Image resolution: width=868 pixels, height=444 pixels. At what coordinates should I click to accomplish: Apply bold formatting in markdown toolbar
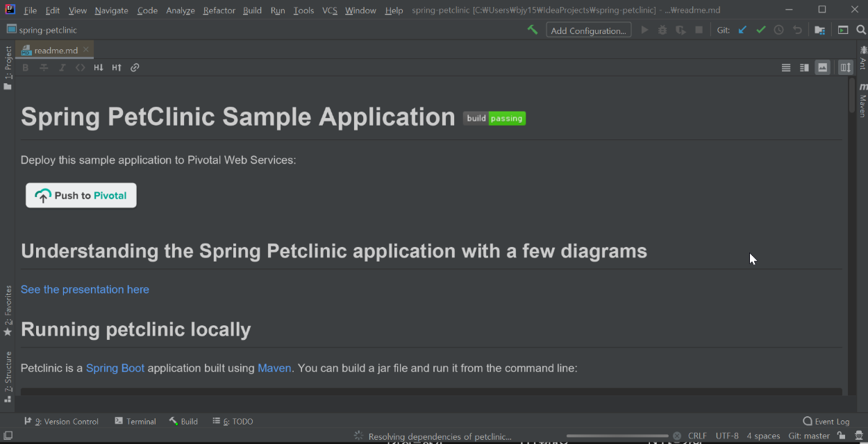(x=26, y=67)
